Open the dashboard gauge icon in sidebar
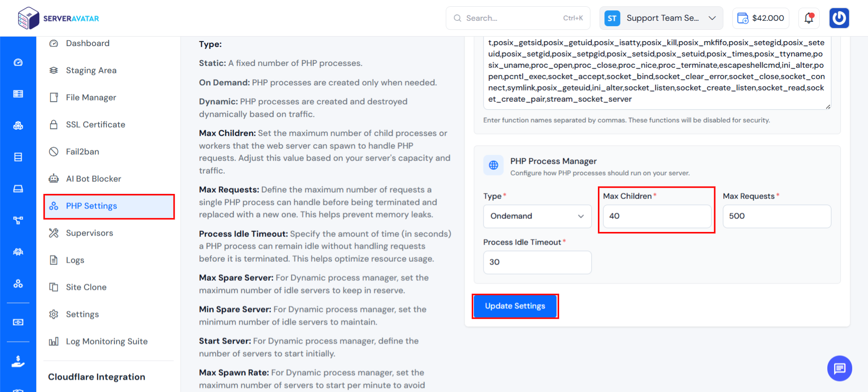 click(18, 62)
